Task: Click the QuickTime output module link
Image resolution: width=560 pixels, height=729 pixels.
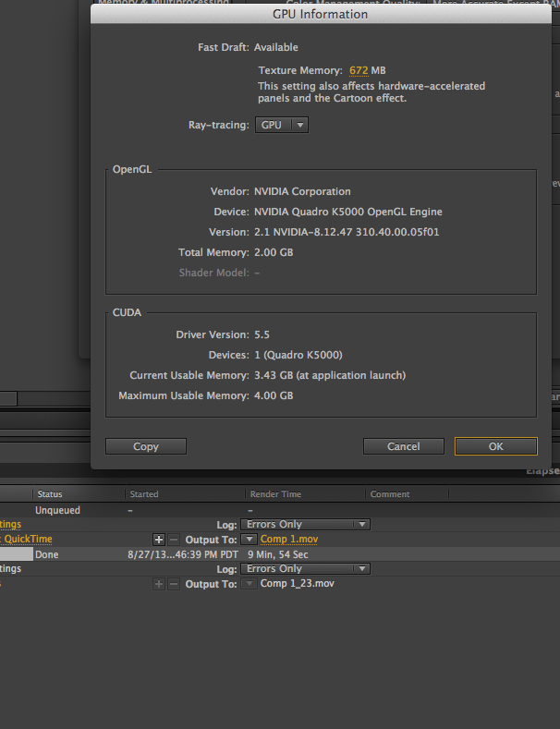Action: tap(26, 540)
